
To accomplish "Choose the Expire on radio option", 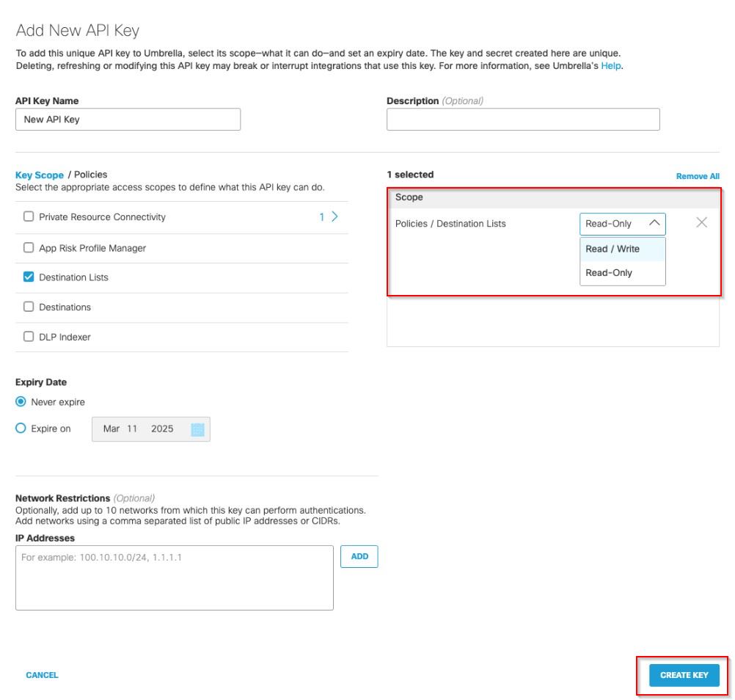I will 21,429.
